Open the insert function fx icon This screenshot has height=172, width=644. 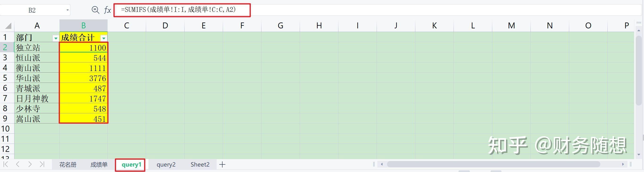point(107,10)
